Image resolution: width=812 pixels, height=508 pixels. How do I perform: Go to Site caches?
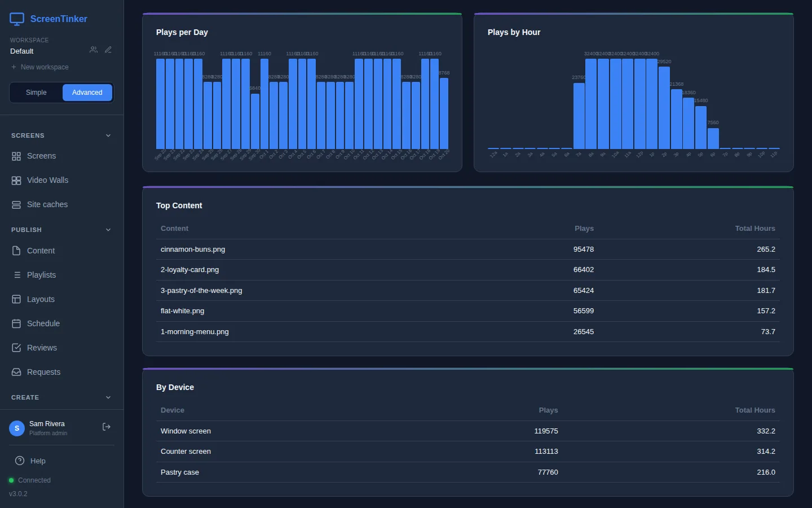click(x=61, y=205)
